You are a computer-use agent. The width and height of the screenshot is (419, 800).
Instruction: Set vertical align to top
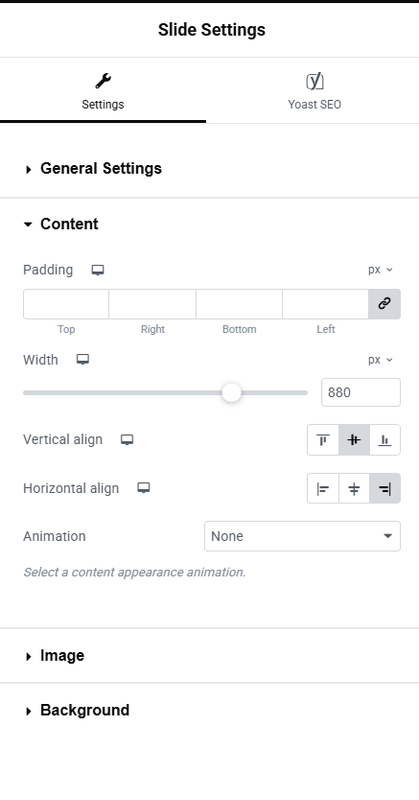click(323, 440)
